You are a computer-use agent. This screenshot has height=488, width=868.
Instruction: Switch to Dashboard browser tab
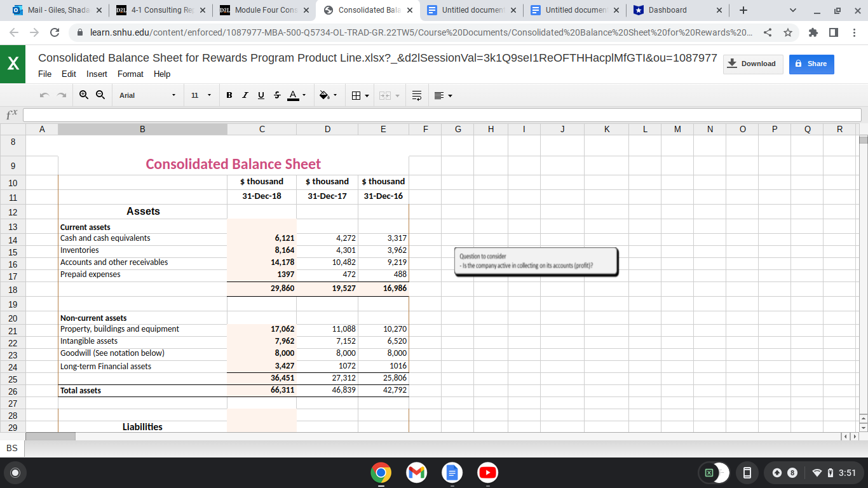(x=677, y=10)
